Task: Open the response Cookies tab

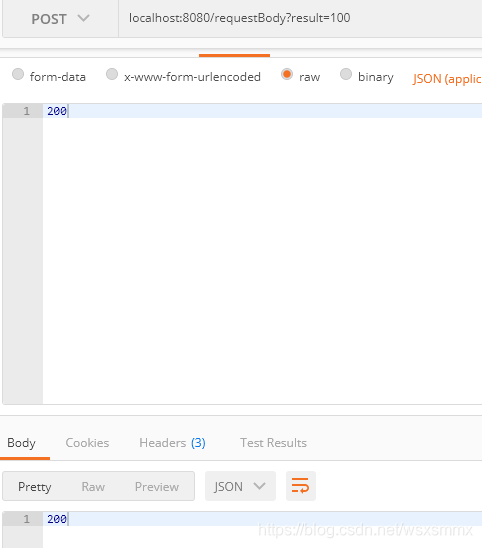Action: (87, 443)
